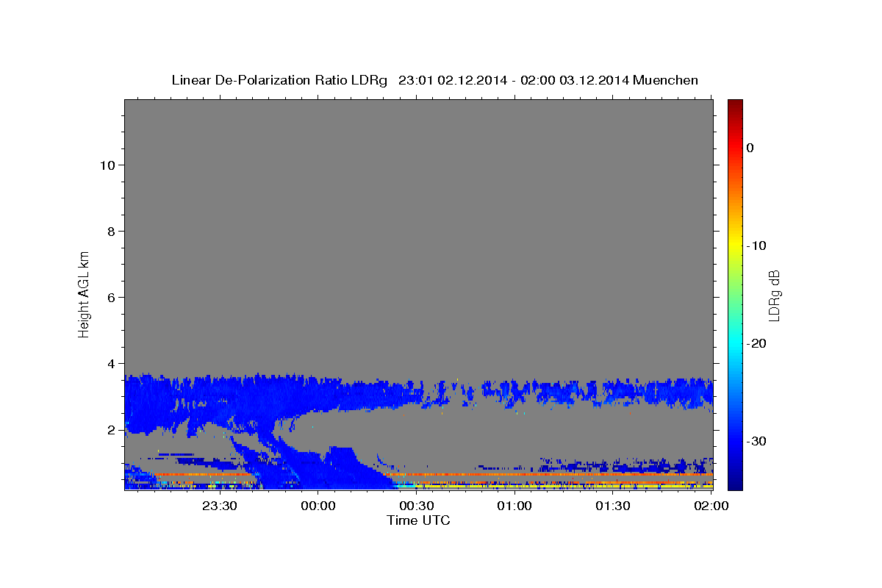Click the height tick label 8
Screen dimensions: 882x588
tap(110, 231)
